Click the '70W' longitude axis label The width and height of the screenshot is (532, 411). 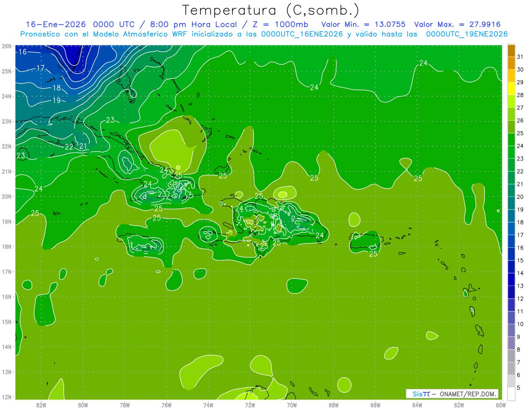(292, 405)
